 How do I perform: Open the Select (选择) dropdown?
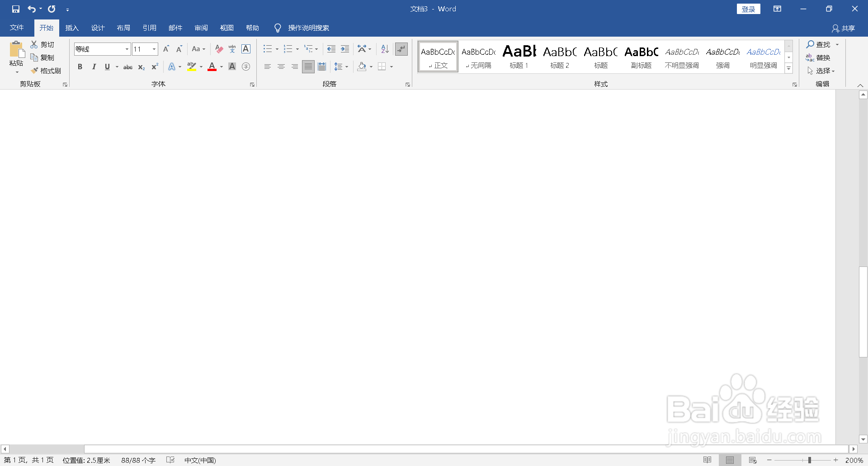tap(821, 71)
